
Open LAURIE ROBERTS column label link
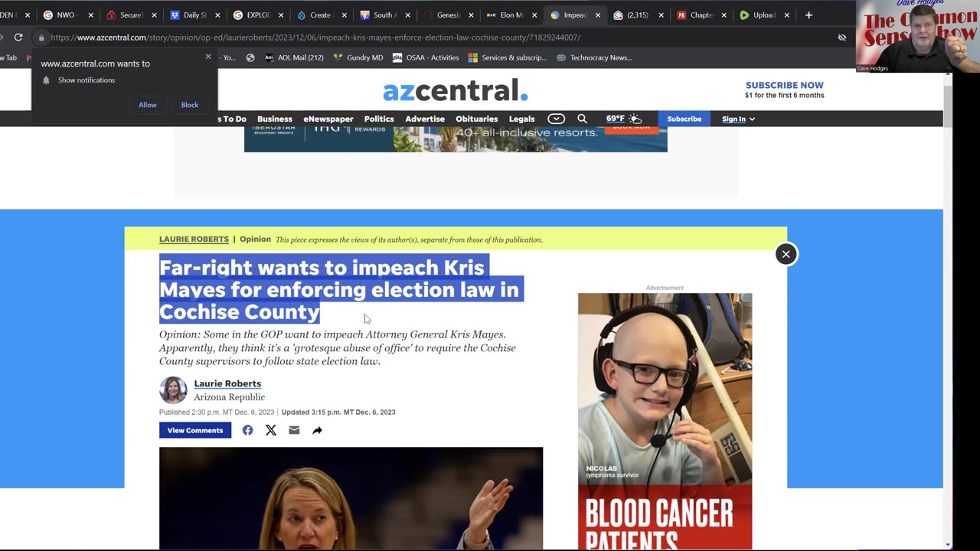coord(194,239)
